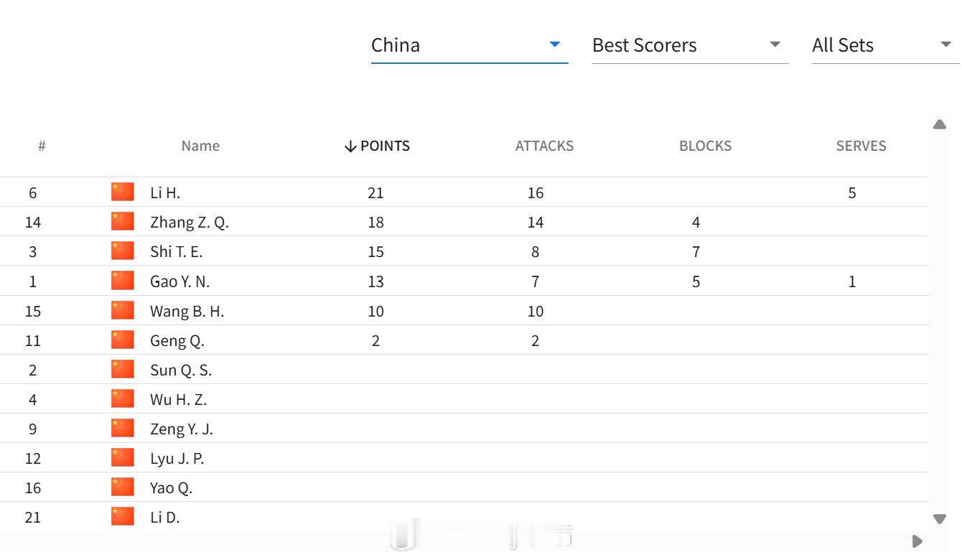Click the flag next to Wang B. H.
Image resolution: width=962 pixels, height=560 pixels.
pos(123,310)
